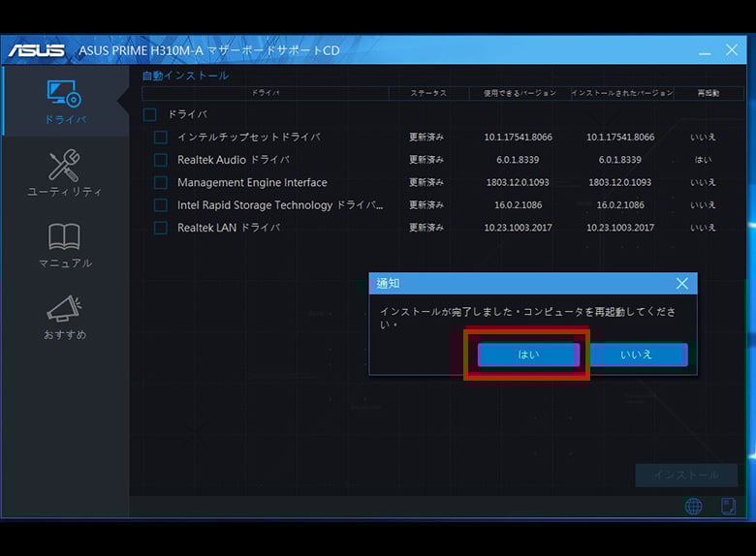Close the ASUS support CD window
The image size is (756, 556).
click(732, 50)
